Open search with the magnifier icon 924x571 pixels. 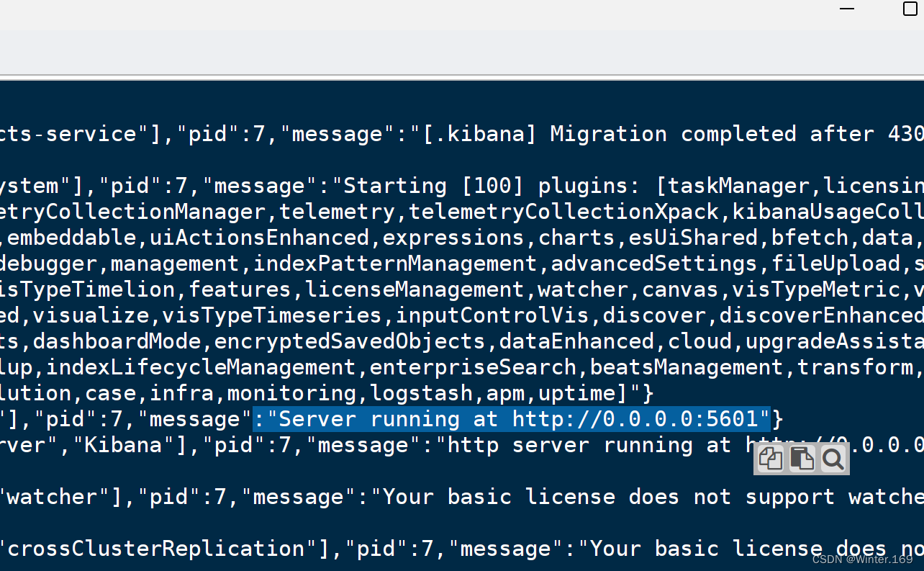click(x=833, y=459)
